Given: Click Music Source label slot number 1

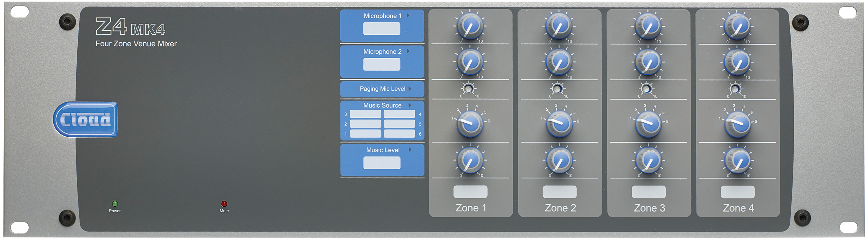Looking at the screenshot, I should (x=365, y=133).
